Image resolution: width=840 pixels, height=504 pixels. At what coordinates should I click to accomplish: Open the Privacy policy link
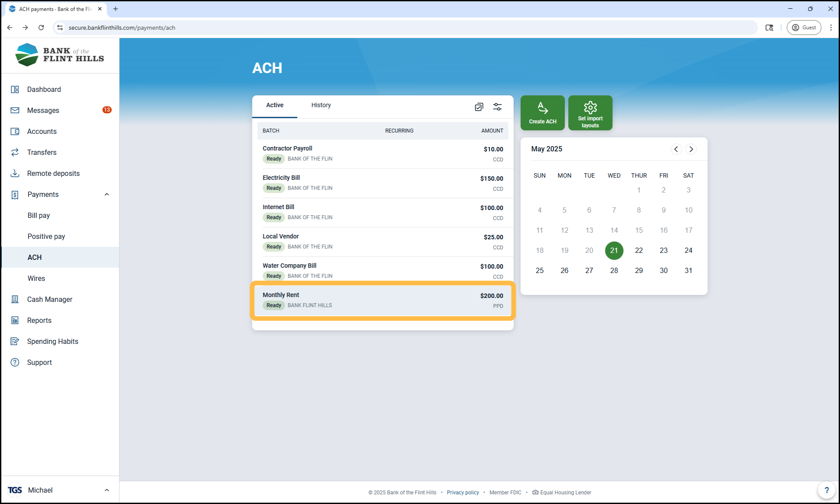[x=462, y=493]
